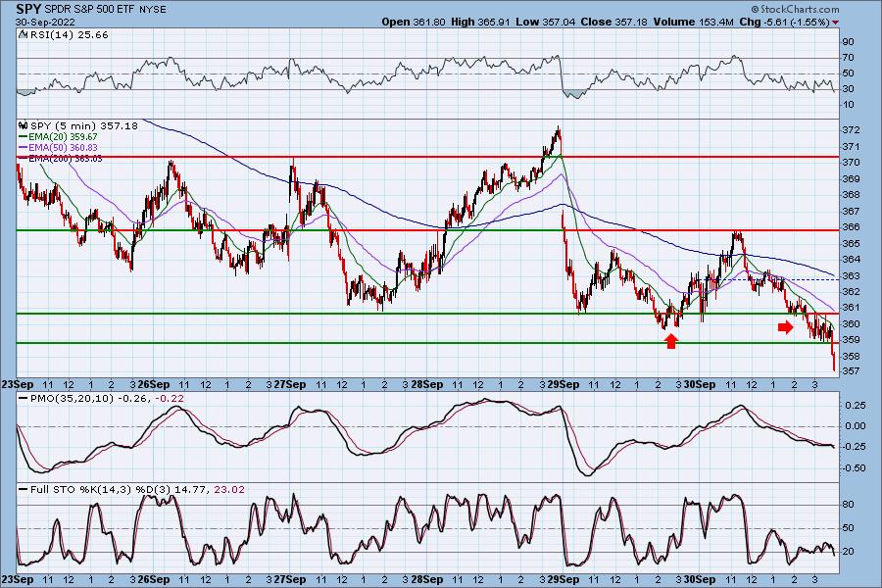Click 26Sep on the price panel time axis

pyautogui.click(x=154, y=385)
